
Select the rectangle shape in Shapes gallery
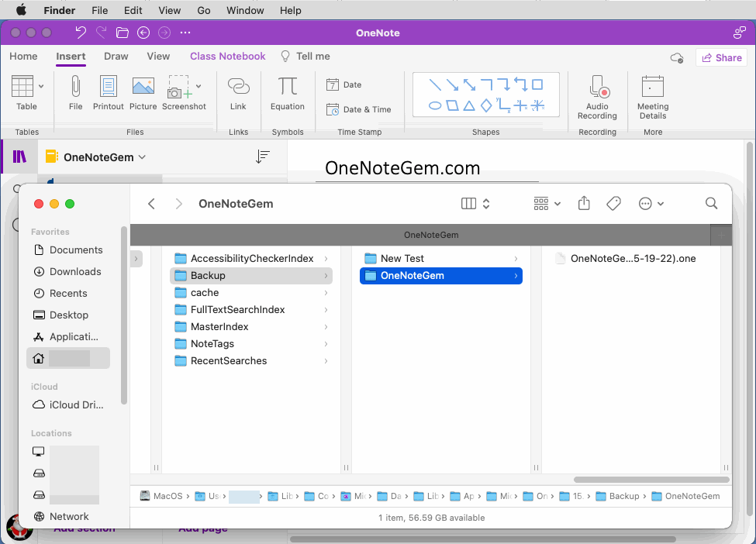coord(537,84)
